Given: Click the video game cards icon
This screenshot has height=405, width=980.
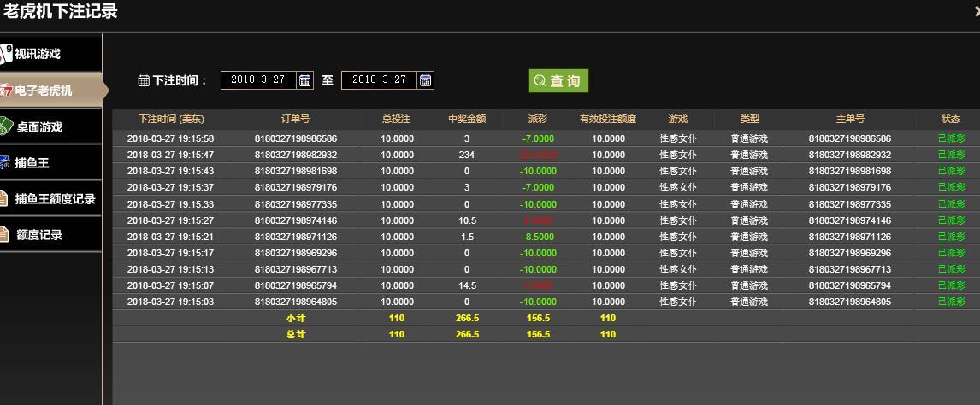Looking at the screenshot, I should pyautogui.click(x=6, y=53).
